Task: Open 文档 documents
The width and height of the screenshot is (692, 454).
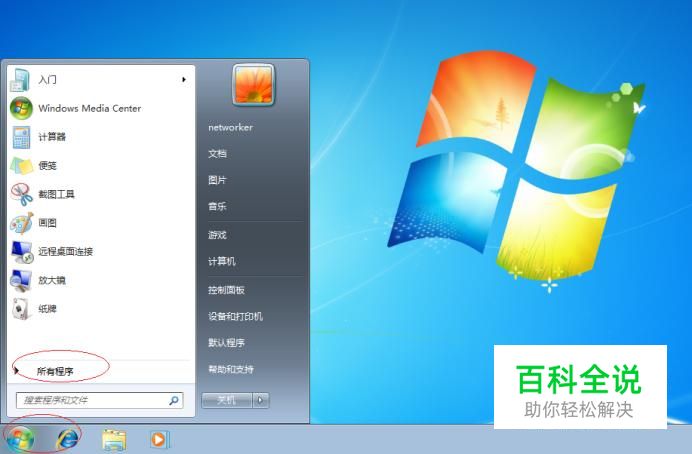Action: click(x=217, y=154)
